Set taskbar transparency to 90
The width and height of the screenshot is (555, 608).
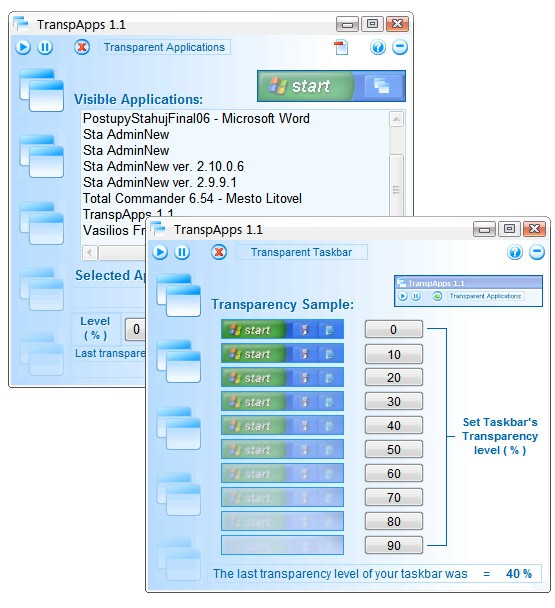pos(394,546)
